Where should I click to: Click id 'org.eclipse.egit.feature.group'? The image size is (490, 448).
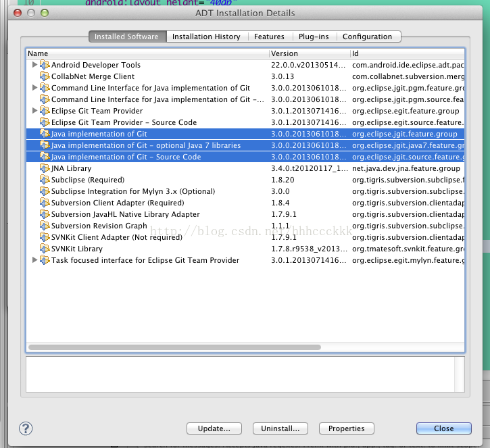coord(406,111)
